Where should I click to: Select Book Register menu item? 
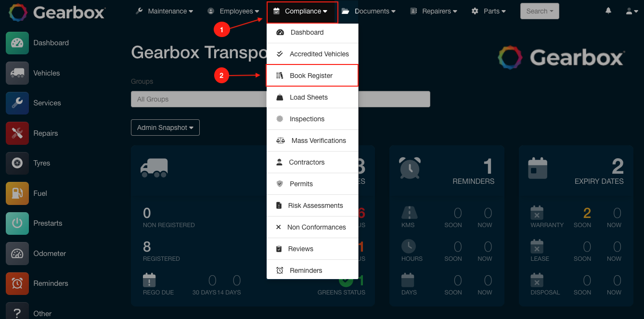[x=312, y=76]
